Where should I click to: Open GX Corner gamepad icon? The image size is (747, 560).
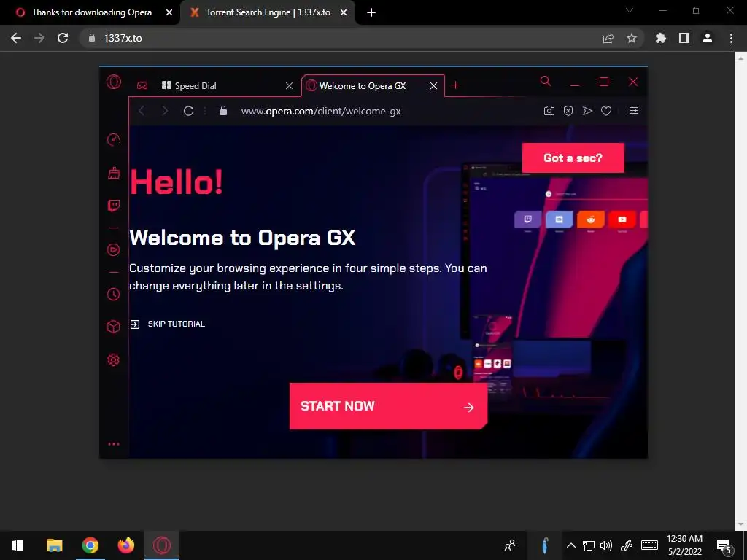point(142,86)
